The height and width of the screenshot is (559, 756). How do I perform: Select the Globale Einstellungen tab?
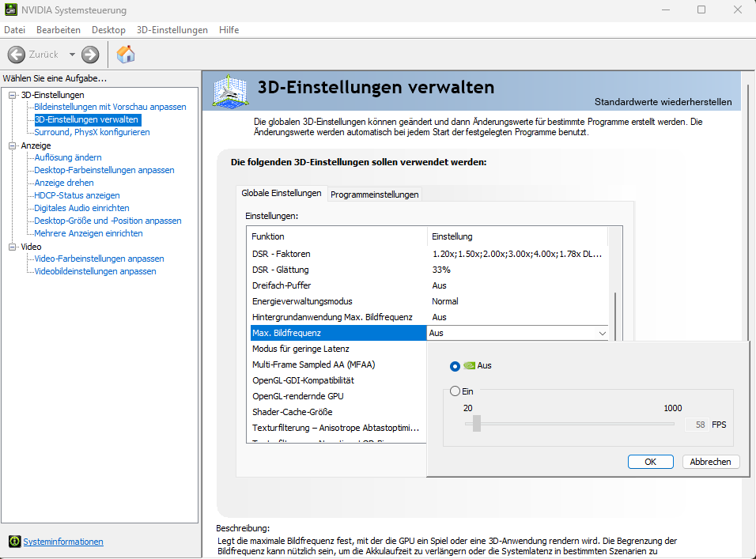tap(281, 193)
